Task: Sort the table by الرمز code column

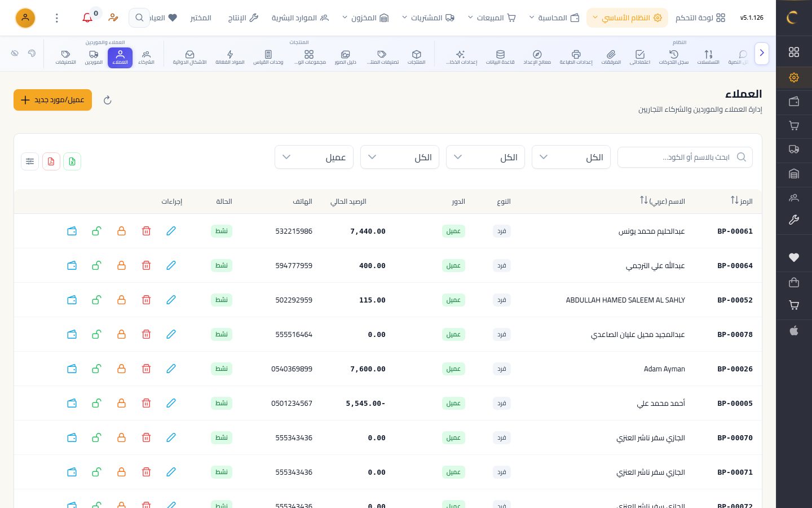Action: [x=742, y=201]
